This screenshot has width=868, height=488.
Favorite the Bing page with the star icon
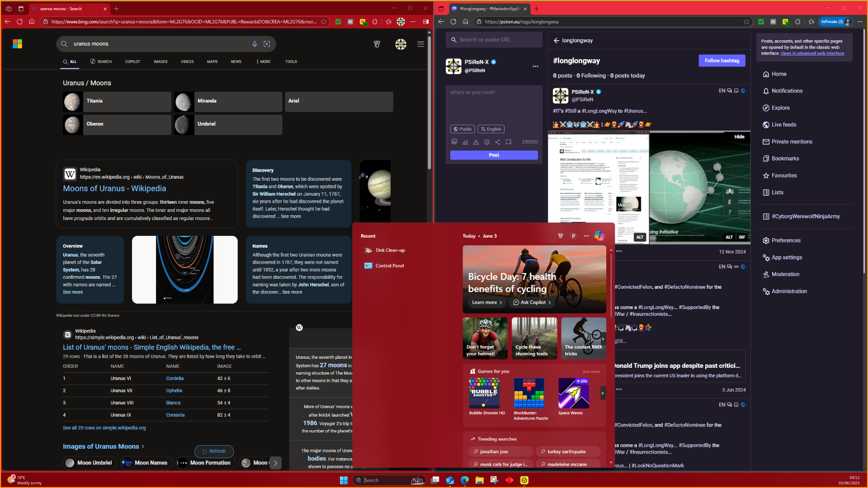coord(324,22)
